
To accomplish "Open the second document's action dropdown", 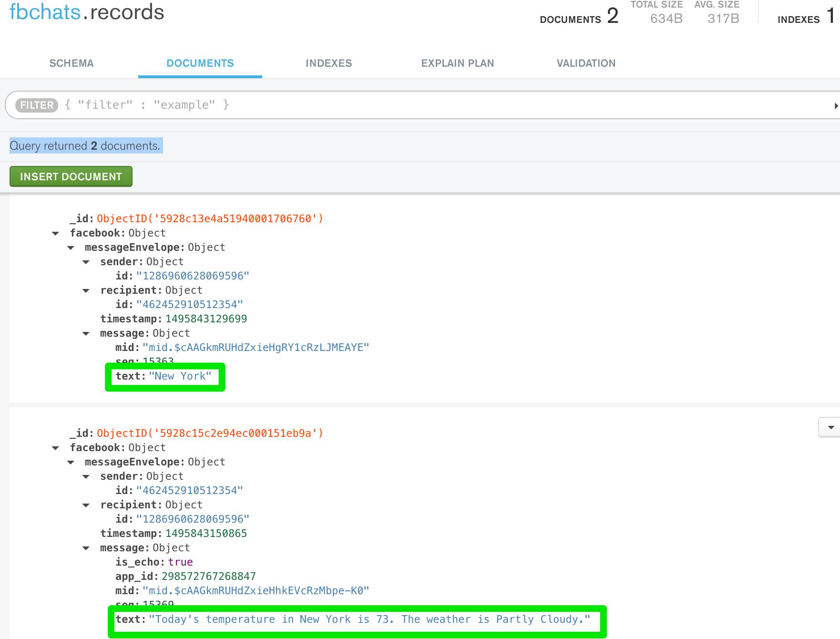I will (x=830, y=427).
